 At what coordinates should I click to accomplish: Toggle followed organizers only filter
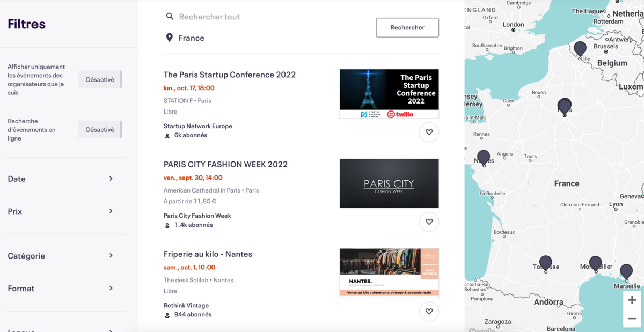[x=100, y=79]
